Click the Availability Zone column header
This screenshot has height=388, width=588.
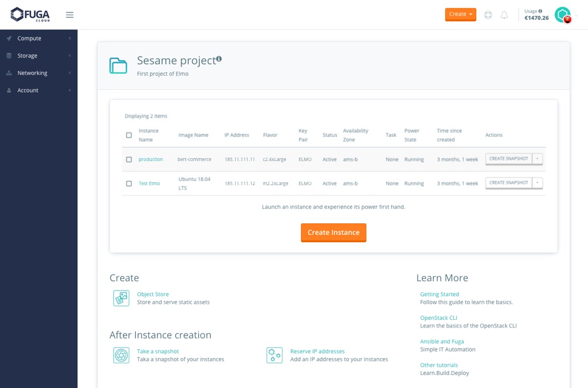tap(356, 135)
